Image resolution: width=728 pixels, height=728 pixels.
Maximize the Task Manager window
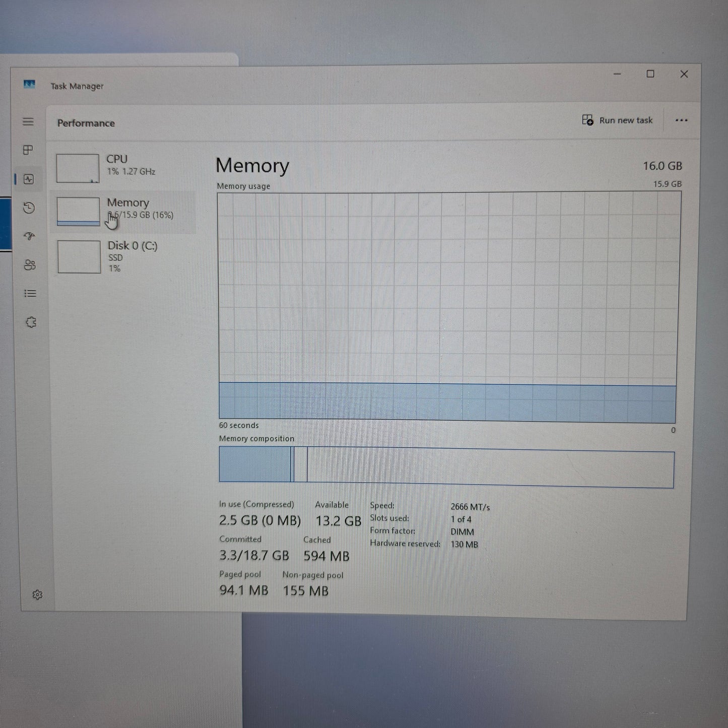pos(650,74)
